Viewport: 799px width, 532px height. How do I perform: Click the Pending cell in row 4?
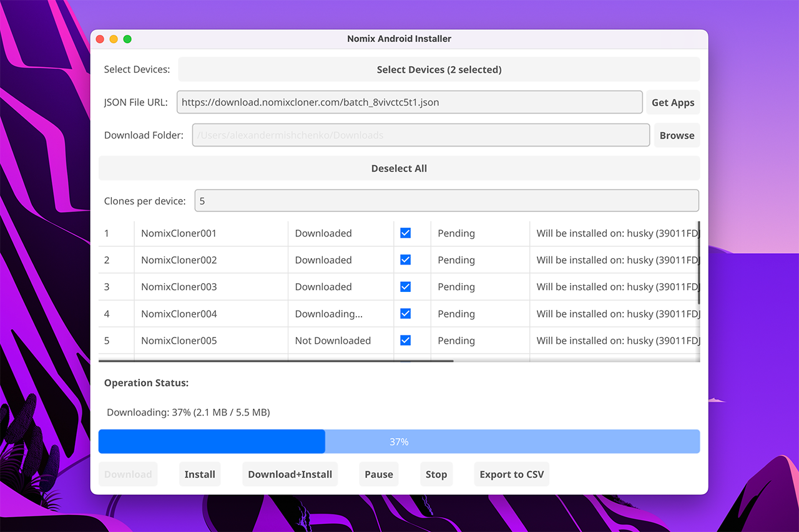click(480, 314)
